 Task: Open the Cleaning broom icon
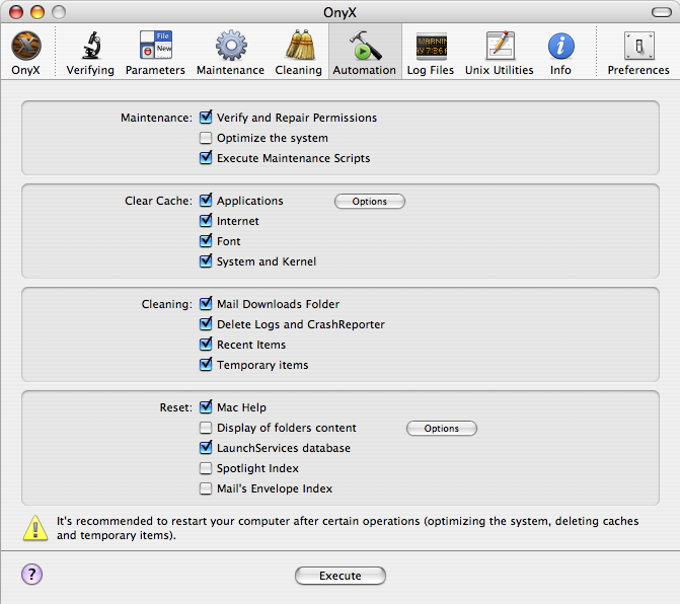coord(300,45)
